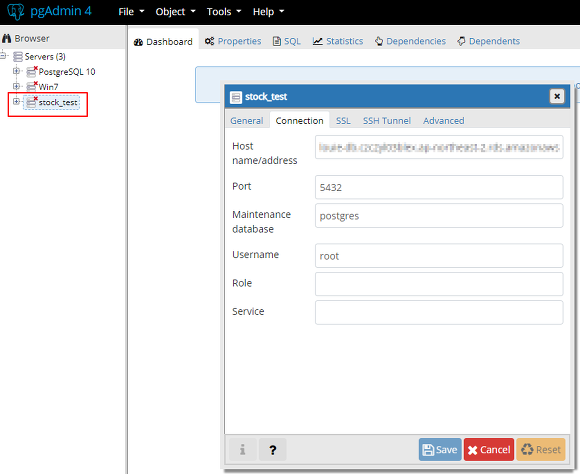Switch to the Dependents tab

pos(488,41)
